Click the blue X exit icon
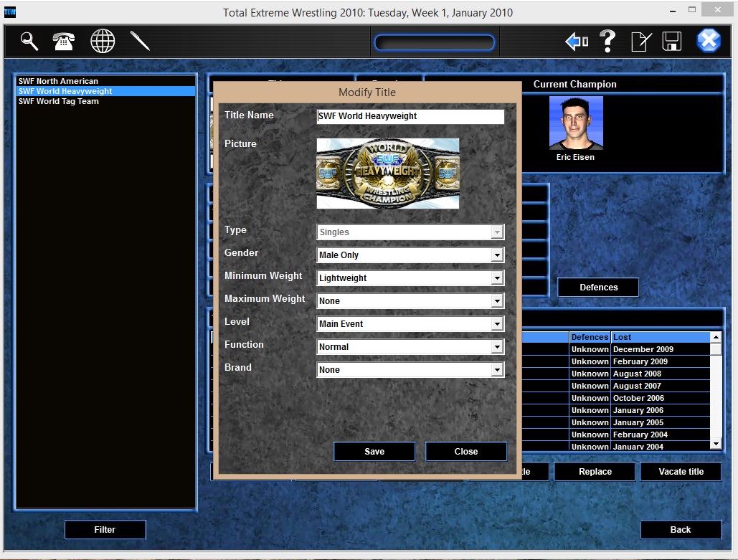Screen dimensions: 738x560 point(709,41)
